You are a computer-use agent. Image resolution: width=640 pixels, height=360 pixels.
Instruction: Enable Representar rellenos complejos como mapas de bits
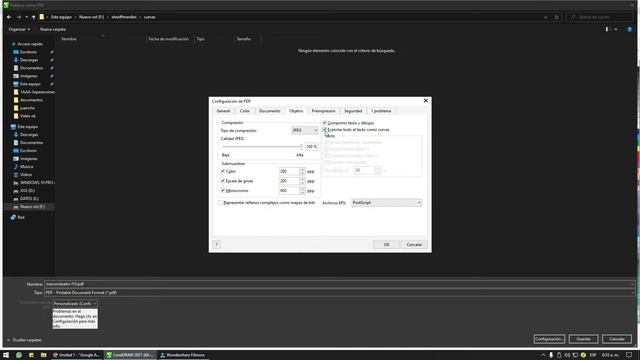tap(221, 202)
